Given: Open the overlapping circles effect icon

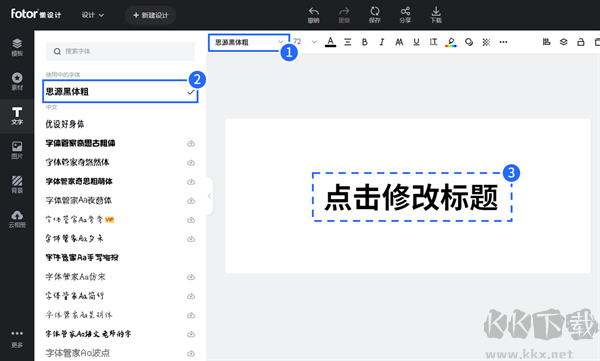Looking at the screenshot, I should pos(469,42).
